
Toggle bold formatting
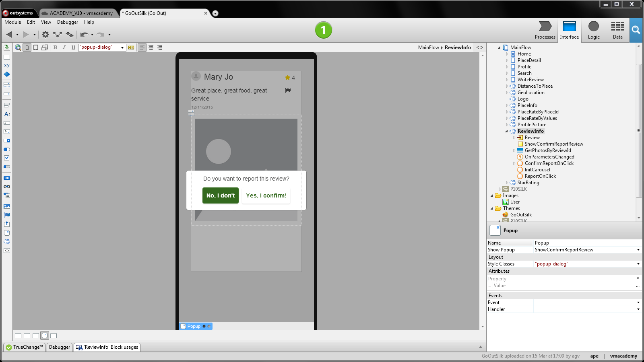coord(55,47)
